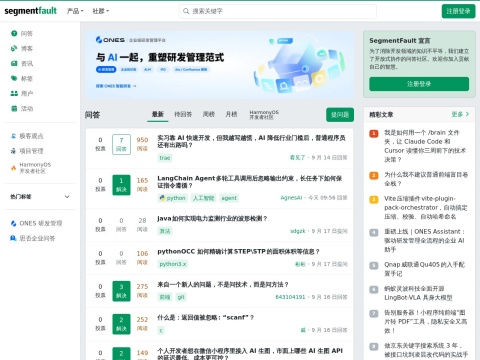Open 极客观点 icon in the sidebar

pos(13,136)
